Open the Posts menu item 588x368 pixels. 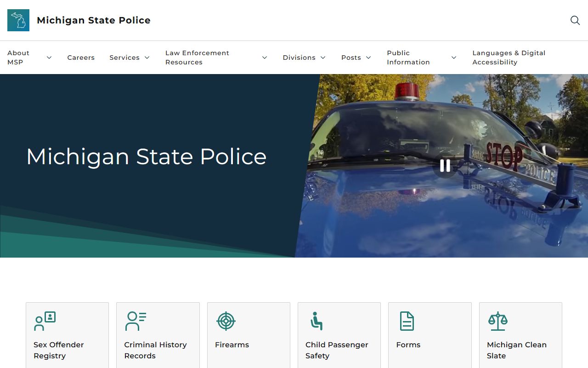(351, 57)
